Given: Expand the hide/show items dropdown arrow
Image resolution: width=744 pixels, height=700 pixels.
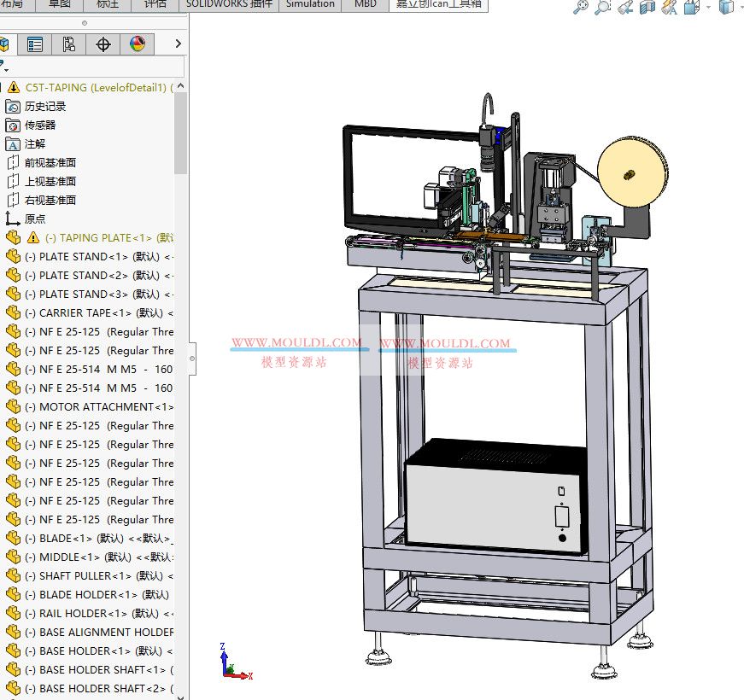Looking at the screenshot, I should coord(708,7).
